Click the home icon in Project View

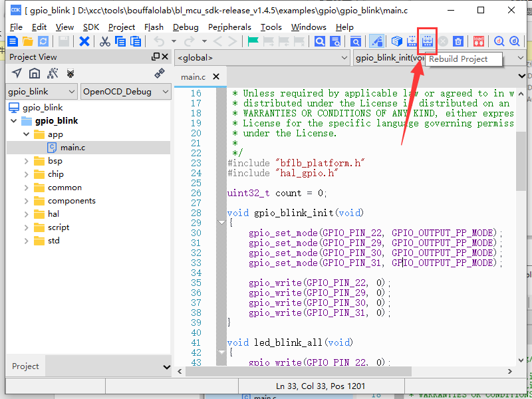[x=35, y=73]
